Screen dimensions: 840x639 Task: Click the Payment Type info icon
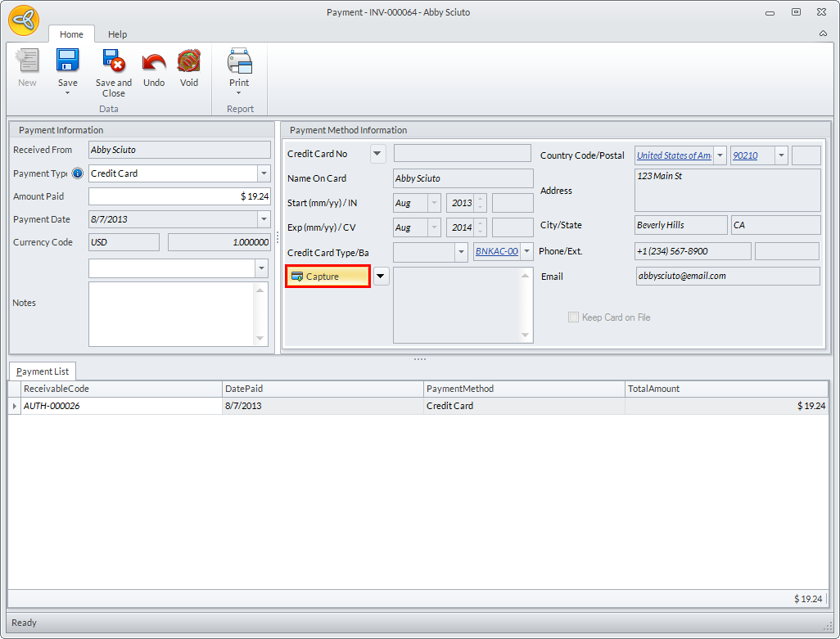pyautogui.click(x=78, y=173)
